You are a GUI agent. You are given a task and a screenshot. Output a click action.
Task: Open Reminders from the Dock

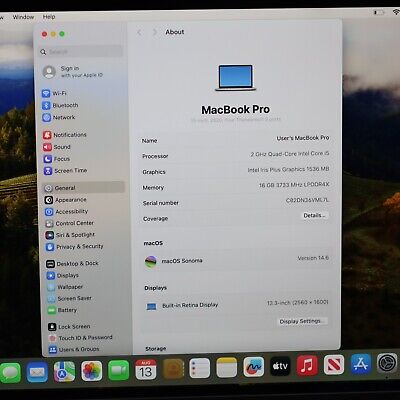pyautogui.click(x=200, y=368)
